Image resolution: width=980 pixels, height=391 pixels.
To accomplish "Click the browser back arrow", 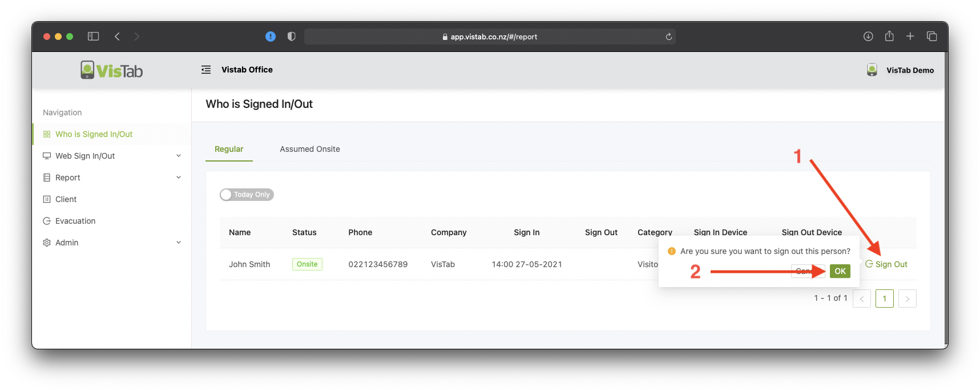I will (118, 37).
